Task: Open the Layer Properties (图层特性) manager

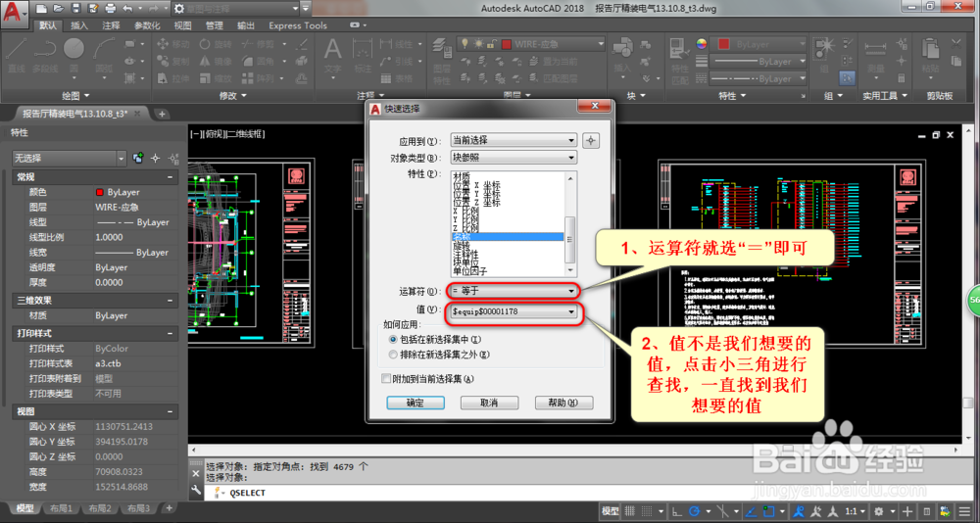Action: click(442, 62)
